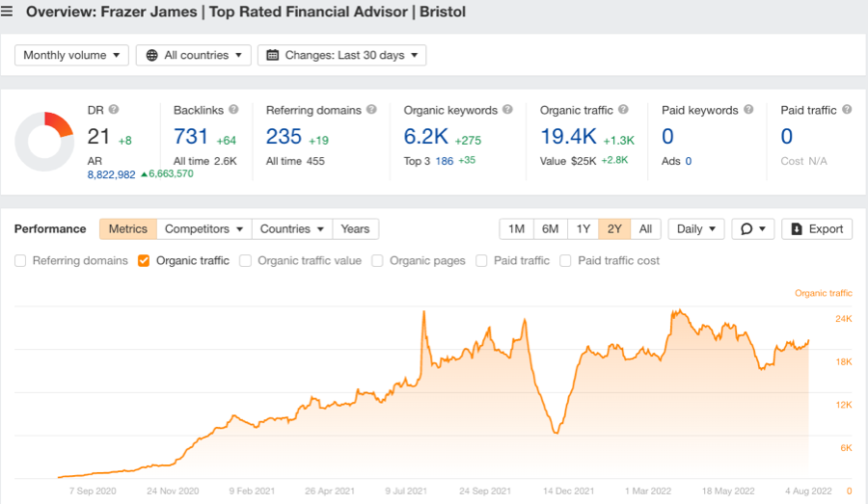Open the hamburger menu icon
The width and height of the screenshot is (868, 504).
pos(9,13)
